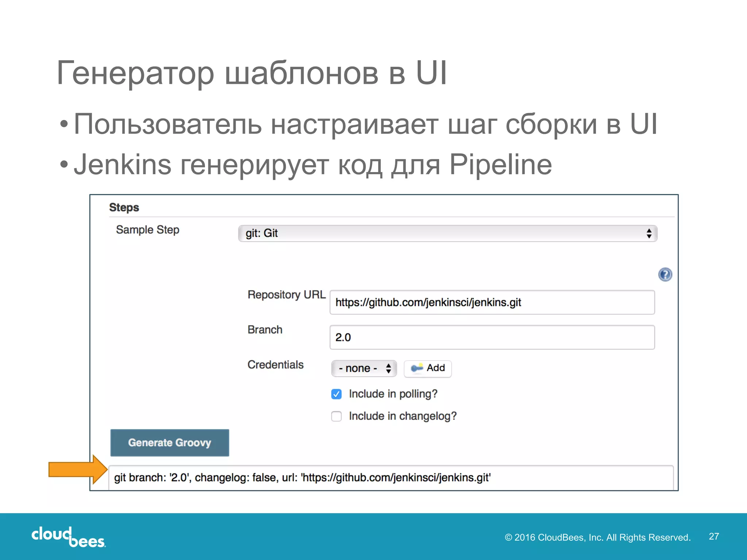Click the 'Credentials' label
The height and width of the screenshot is (560, 747).
click(275, 365)
